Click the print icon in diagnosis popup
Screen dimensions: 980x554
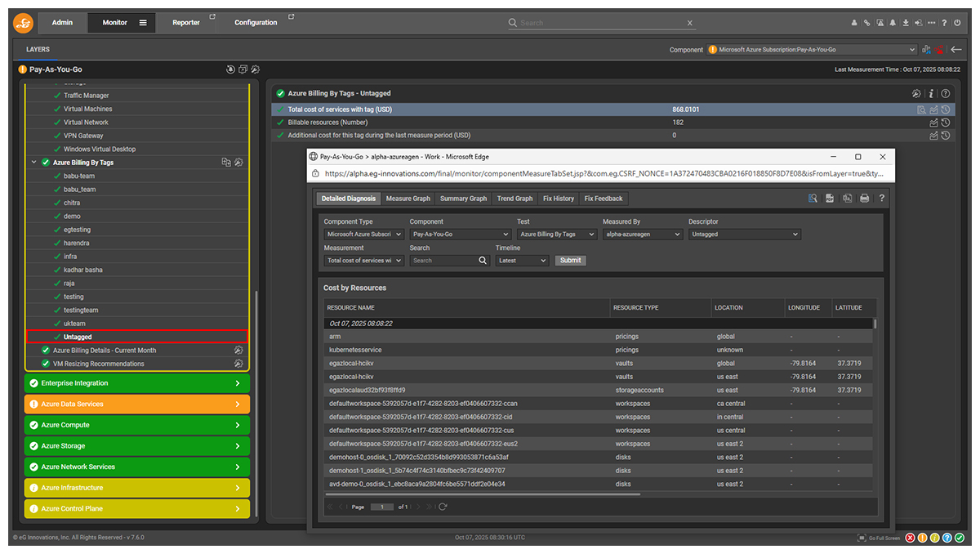pos(864,199)
